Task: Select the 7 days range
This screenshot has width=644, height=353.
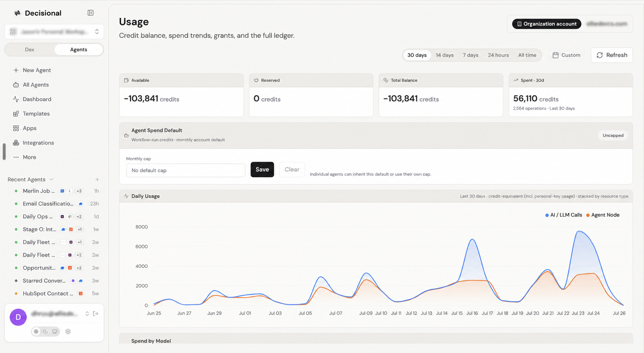Action: pos(471,55)
